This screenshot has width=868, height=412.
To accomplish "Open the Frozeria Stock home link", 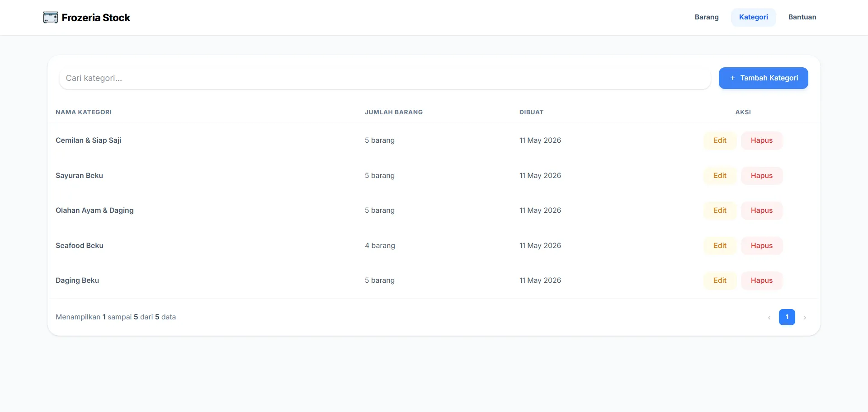I will [x=87, y=18].
